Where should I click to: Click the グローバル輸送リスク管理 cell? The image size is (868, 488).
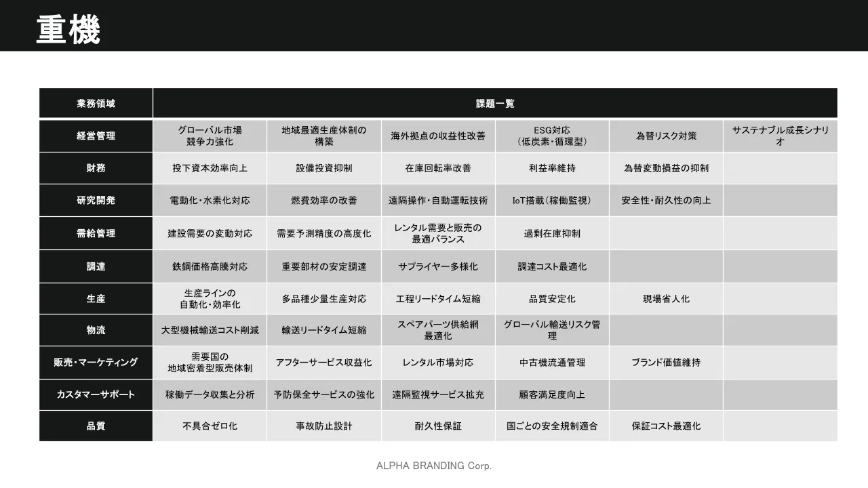tap(552, 330)
